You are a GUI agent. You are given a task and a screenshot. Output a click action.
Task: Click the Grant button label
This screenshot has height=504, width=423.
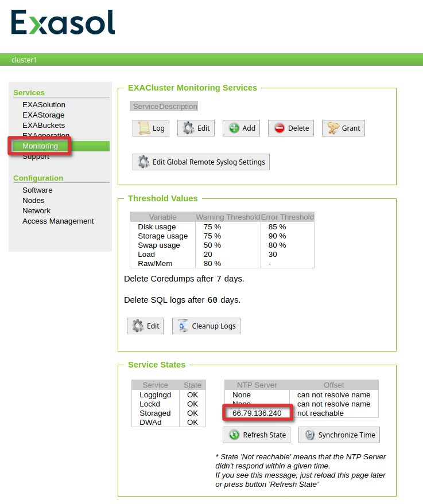(x=351, y=128)
